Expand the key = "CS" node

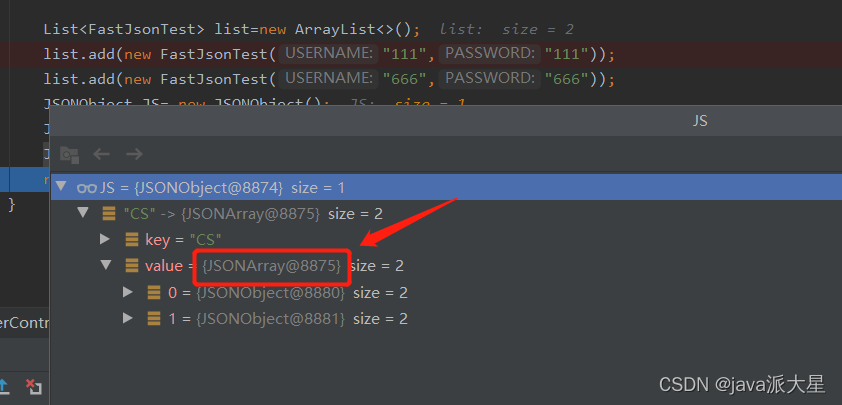pyautogui.click(x=105, y=239)
